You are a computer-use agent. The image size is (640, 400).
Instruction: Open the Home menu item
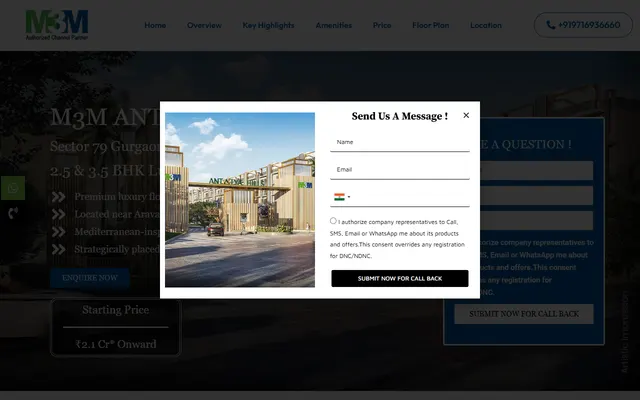155,25
